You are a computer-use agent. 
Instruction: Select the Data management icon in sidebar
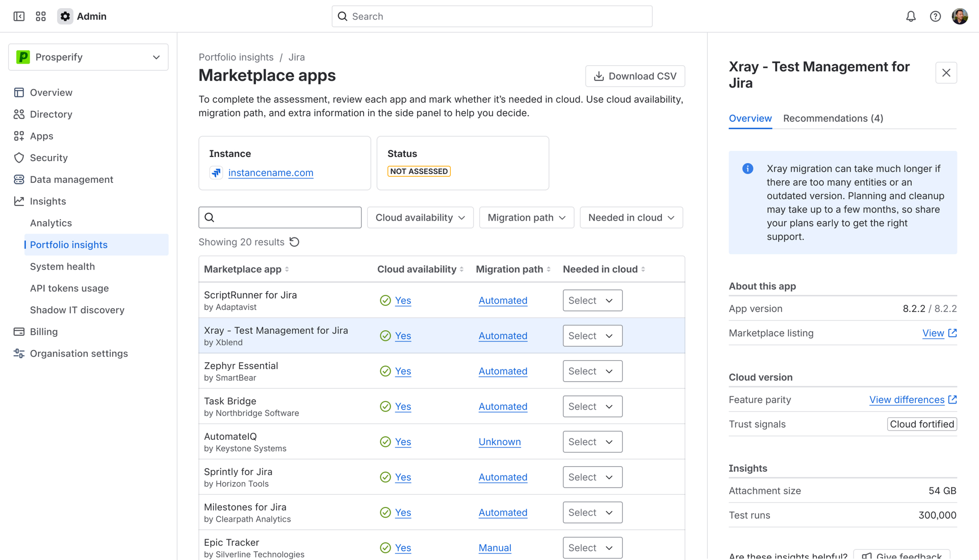tap(19, 179)
